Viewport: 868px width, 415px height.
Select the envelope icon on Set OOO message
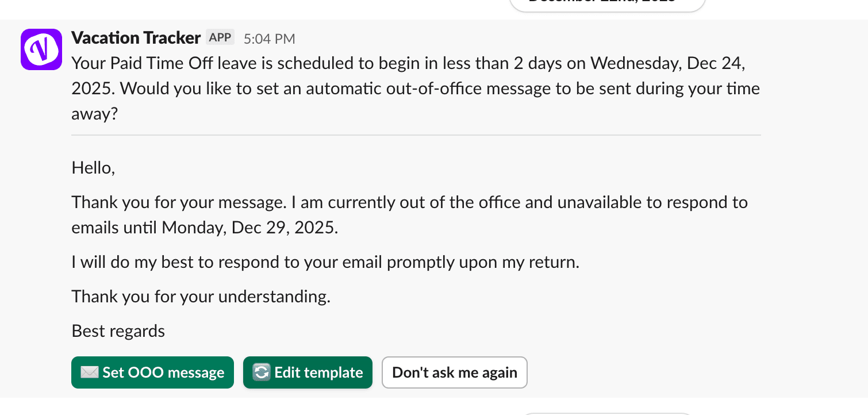[x=89, y=372]
